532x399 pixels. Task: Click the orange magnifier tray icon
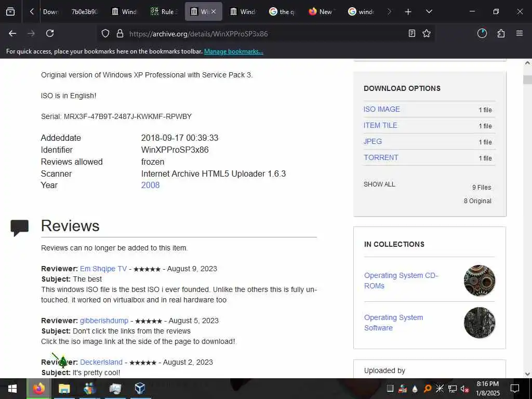click(x=428, y=389)
